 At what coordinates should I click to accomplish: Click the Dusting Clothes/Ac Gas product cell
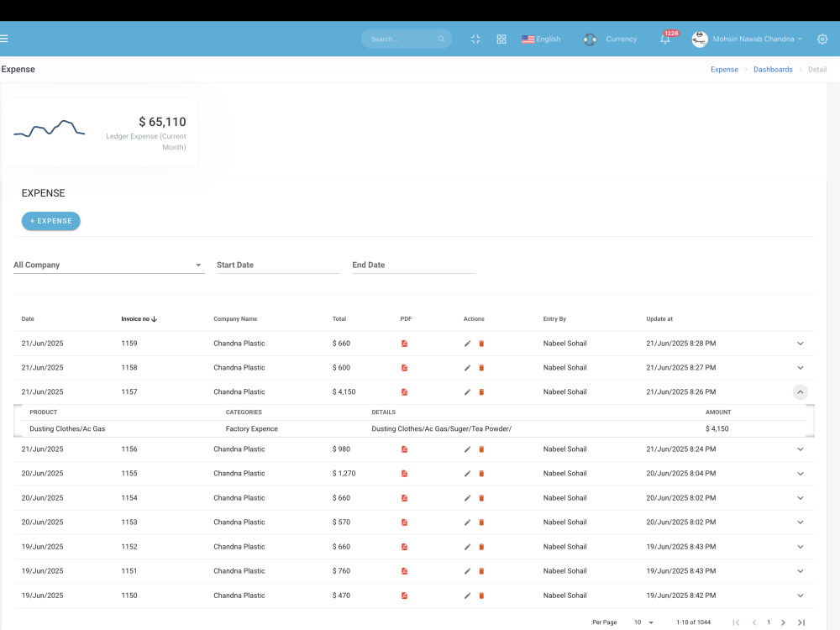tap(67, 428)
